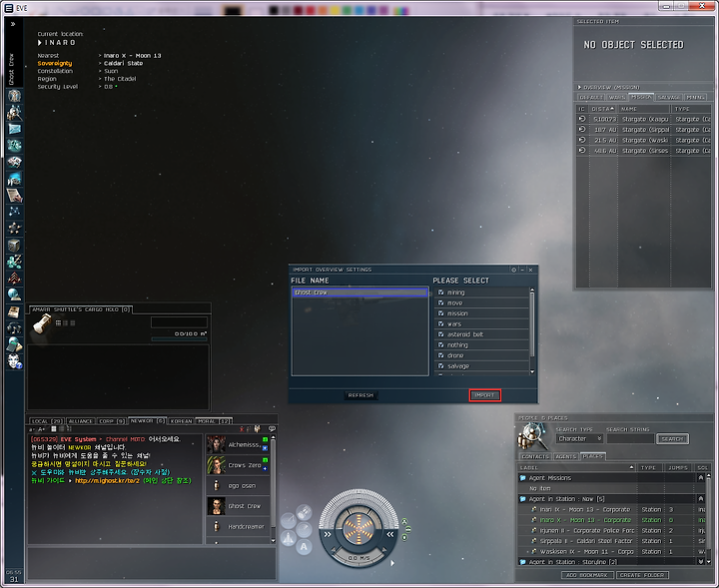Screen dimensions: 719x588
Task: Open the EVE Mail envelope icon
Action: 15,129
